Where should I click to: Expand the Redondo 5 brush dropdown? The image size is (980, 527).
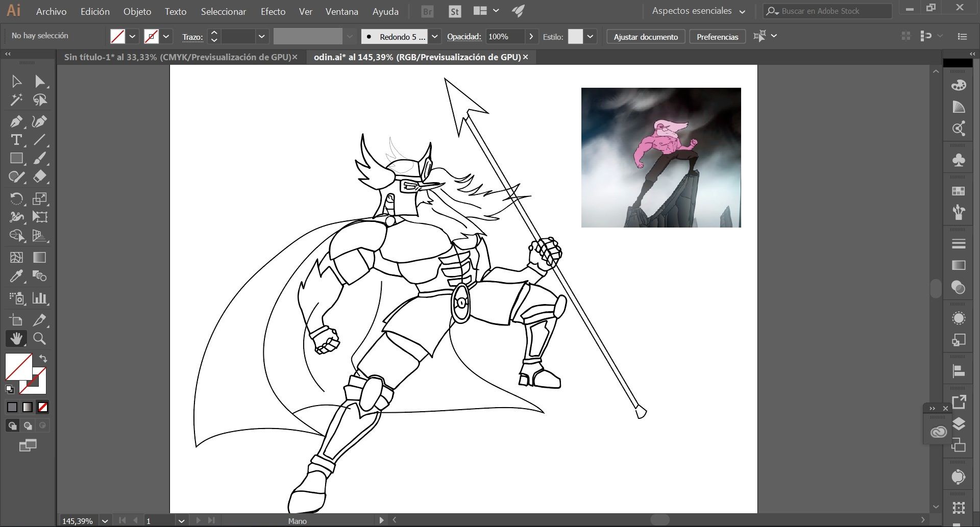pyautogui.click(x=434, y=36)
